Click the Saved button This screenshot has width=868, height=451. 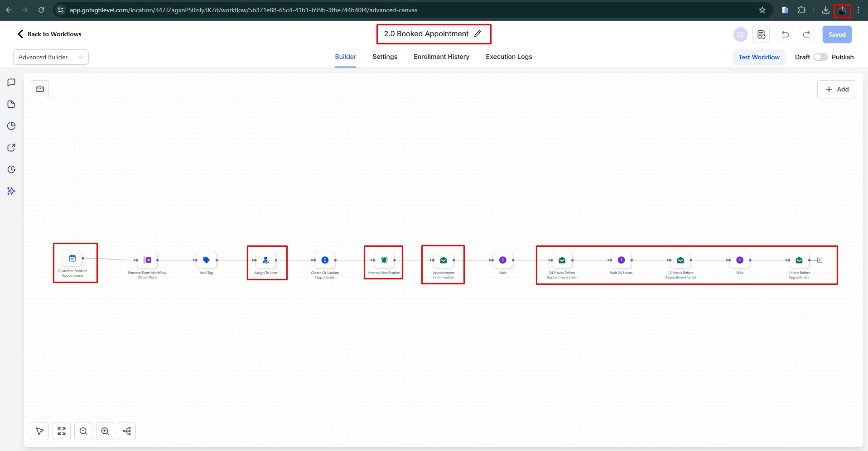coord(837,34)
